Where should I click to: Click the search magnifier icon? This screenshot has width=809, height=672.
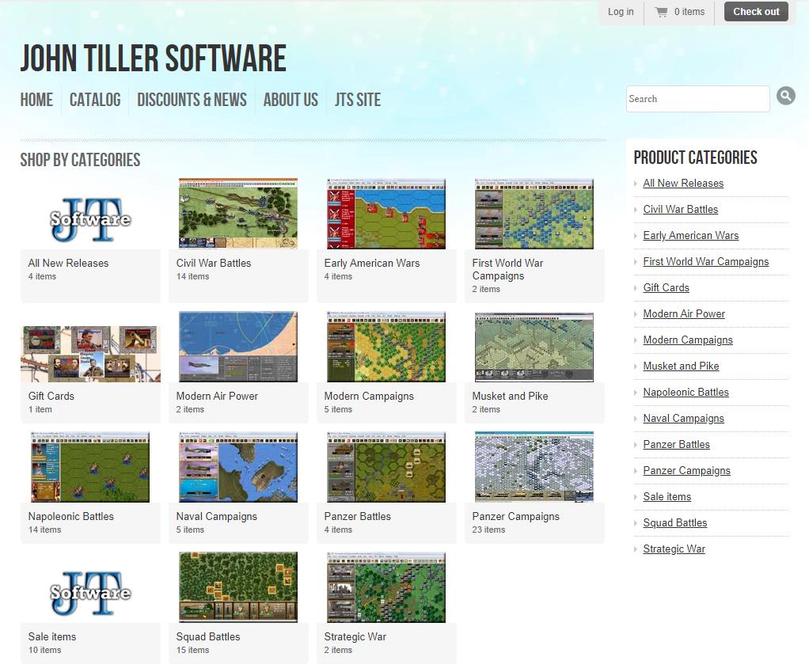(x=785, y=96)
